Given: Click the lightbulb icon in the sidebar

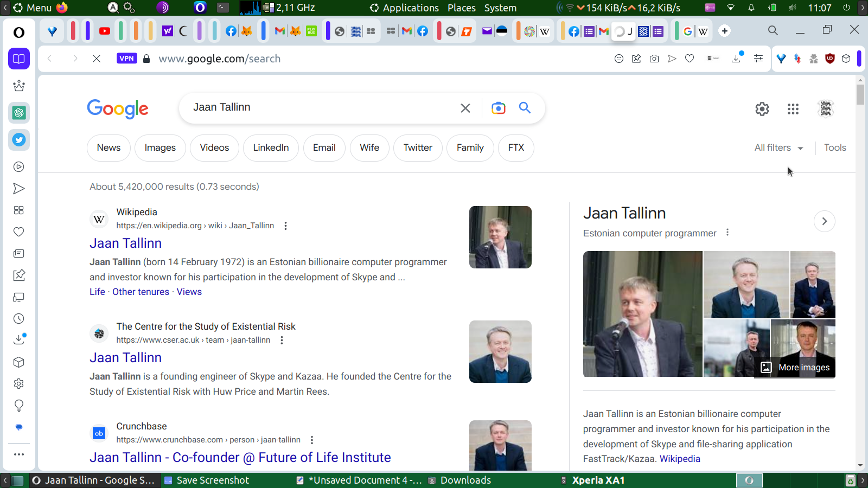Looking at the screenshot, I should [x=19, y=406].
